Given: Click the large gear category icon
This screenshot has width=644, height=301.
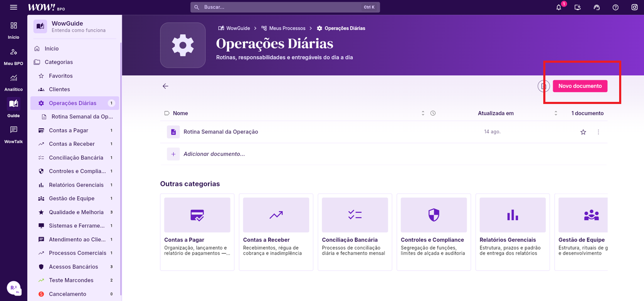Looking at the screenshot, I should click(182, 45).
